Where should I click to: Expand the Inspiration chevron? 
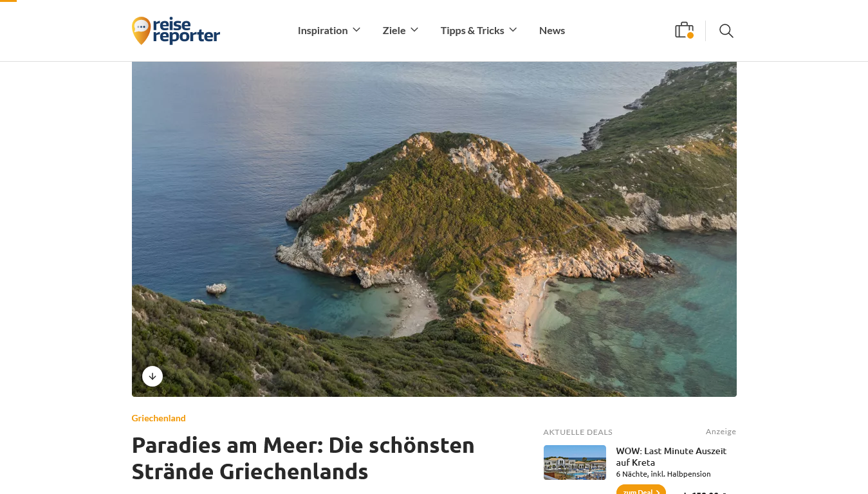coord(356,30)
